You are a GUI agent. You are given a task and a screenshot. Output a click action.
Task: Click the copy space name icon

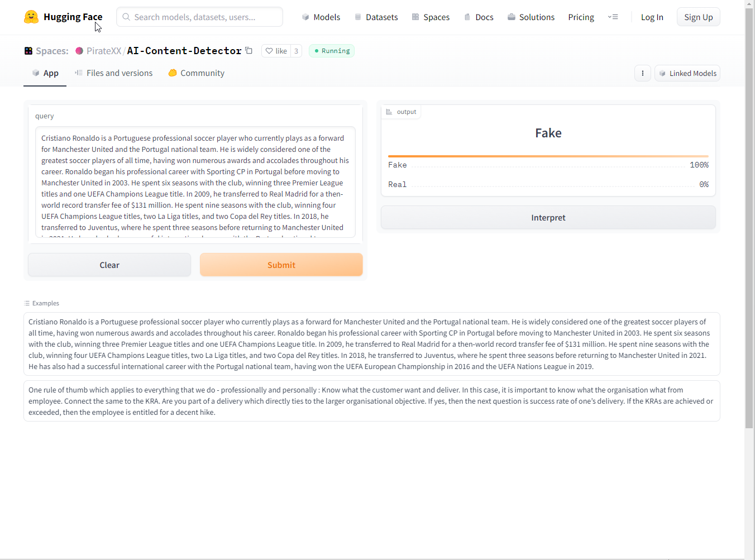click(x=249, y=50)
